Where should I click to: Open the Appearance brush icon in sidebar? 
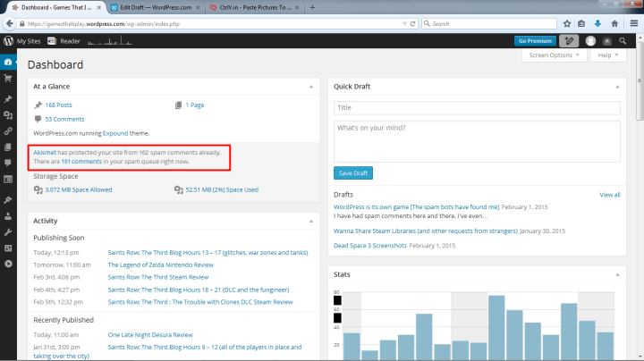[x=8, y=200]
